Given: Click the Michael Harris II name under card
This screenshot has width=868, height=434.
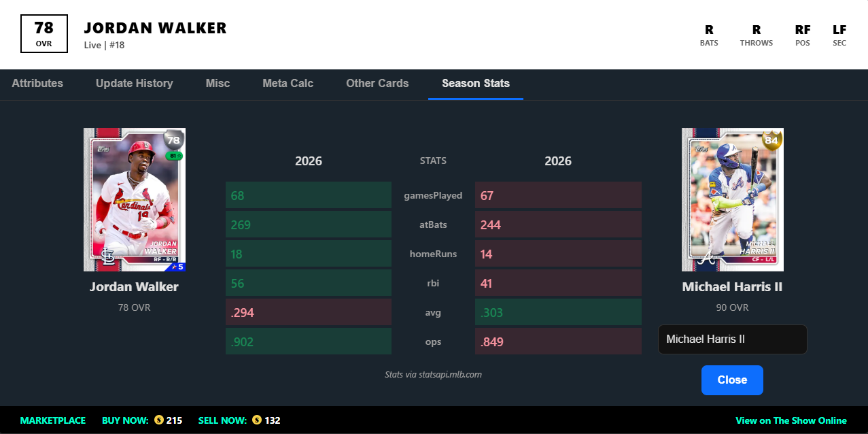Looking at the screenshot, I should click(x=732, y=287).
